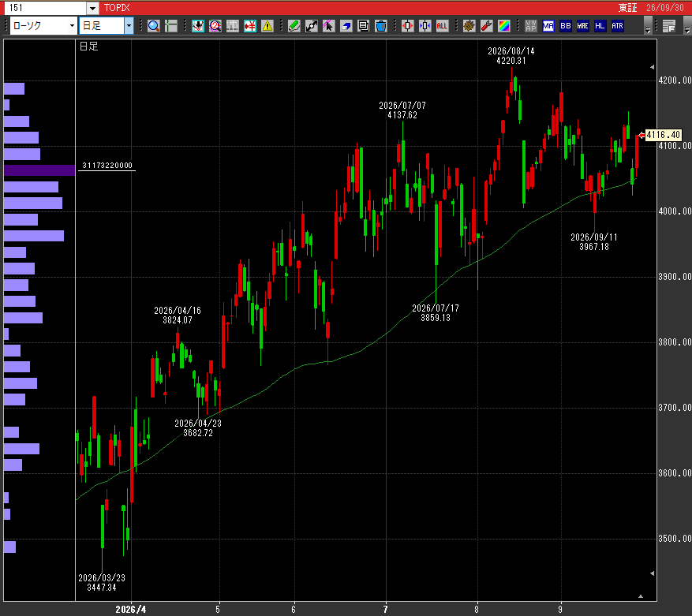Activate the crosshair cursor tool

point(170,26)
